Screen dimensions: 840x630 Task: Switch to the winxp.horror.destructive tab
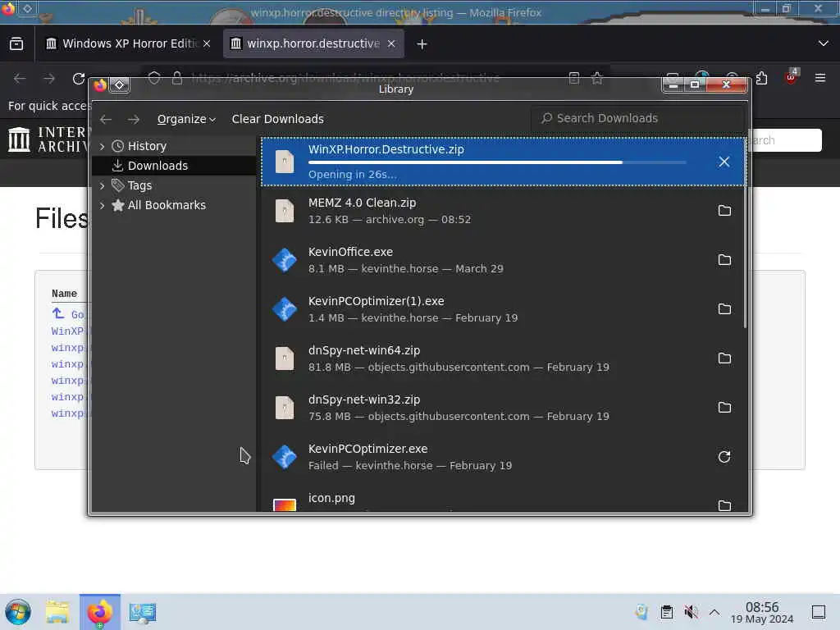tap(313, 43)
